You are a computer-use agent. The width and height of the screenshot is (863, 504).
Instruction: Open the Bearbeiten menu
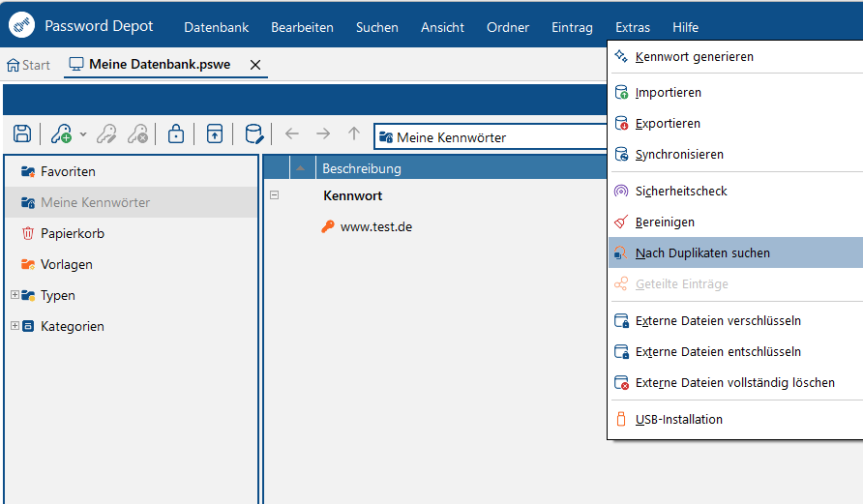pyautogui.click(x=302, y=27)
